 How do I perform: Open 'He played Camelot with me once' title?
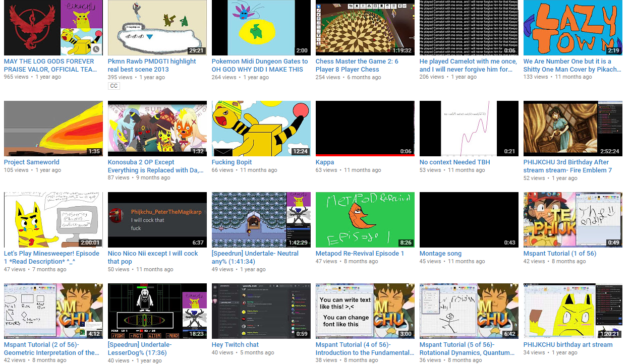click(x=468, y=65)
